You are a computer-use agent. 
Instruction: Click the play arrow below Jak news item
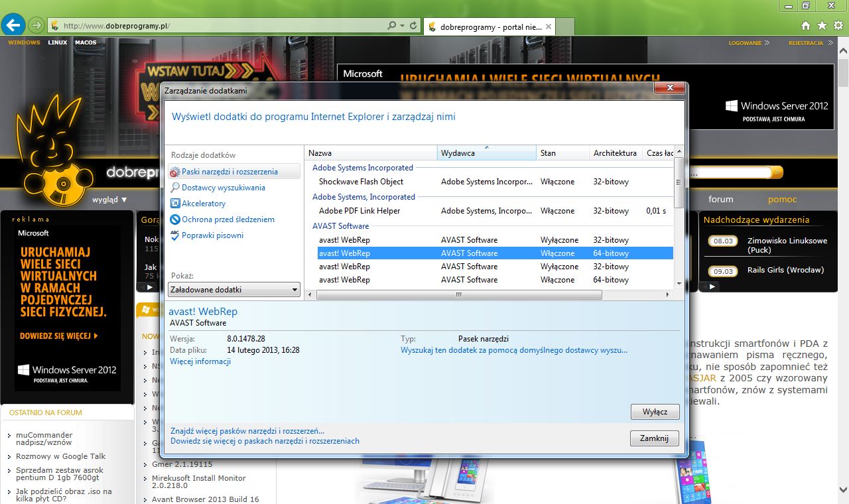(x=149, y=288)
